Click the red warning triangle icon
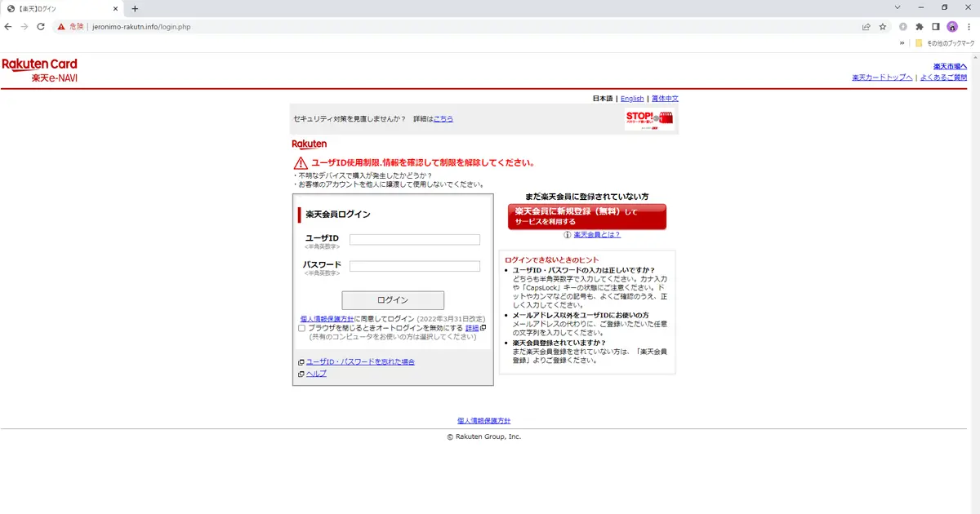 tap(301, 163)
